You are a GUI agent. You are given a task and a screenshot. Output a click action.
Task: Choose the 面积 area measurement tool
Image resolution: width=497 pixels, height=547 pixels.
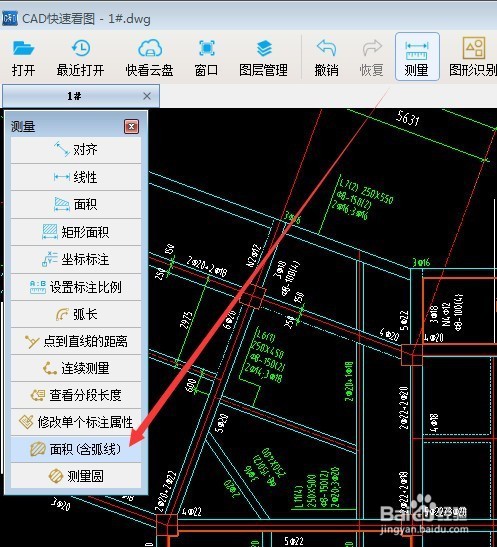[x=76, y=204]
